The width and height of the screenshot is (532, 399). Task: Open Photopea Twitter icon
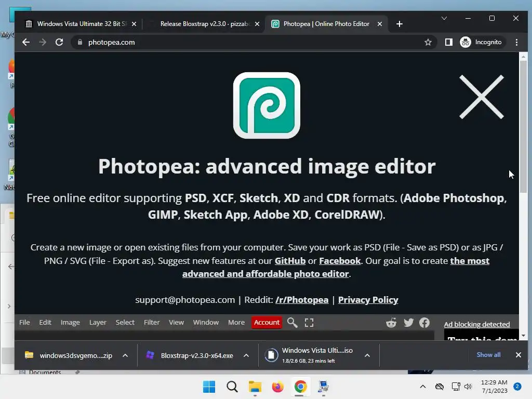click(408, 323)
